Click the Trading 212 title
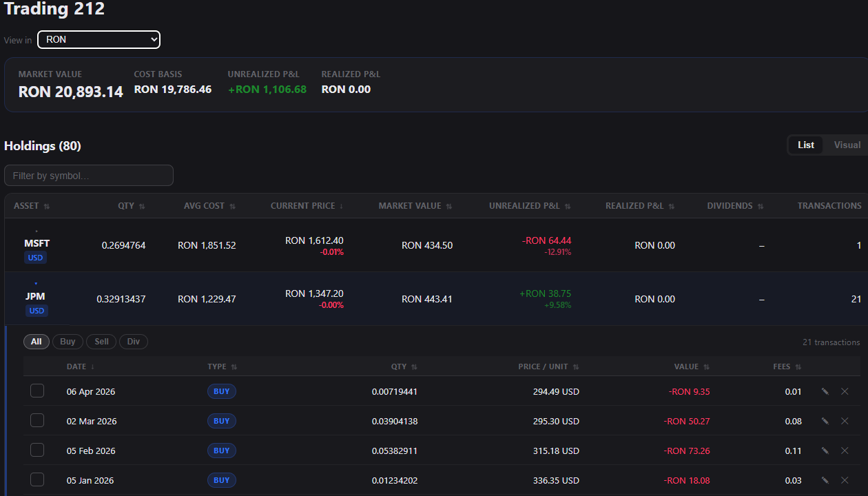The image size is (868, 496). (x=54, y=10)
